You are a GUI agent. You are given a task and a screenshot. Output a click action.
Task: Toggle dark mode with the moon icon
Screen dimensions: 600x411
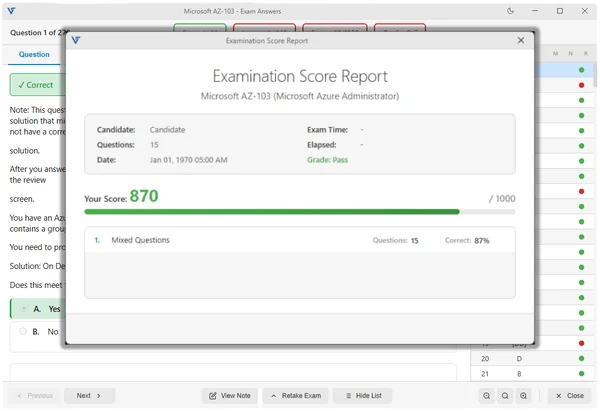[510, 11]
